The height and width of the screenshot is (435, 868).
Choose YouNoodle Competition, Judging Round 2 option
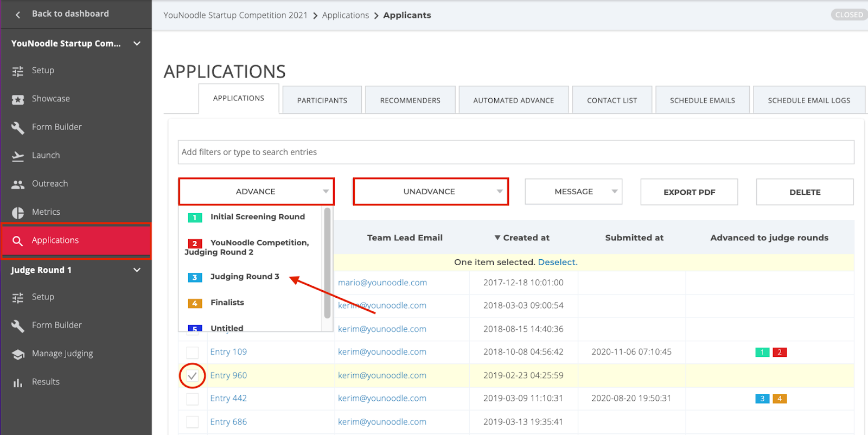(247, 247)
